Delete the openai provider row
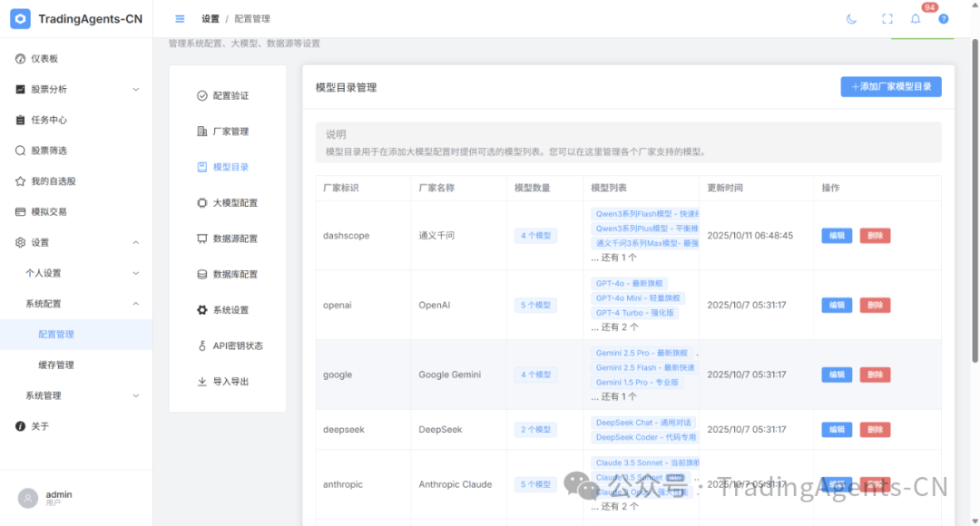980x526 pixels. [x=875, y=306]
